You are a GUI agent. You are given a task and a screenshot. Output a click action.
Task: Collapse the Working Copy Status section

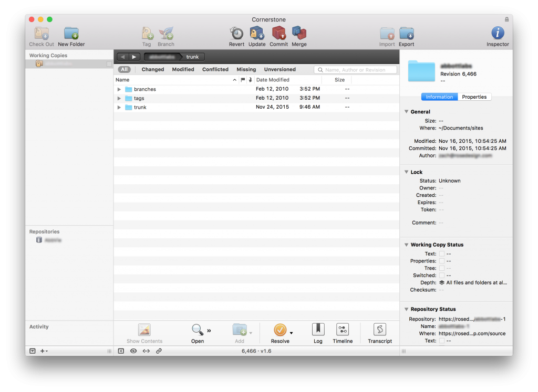(406, 245)
